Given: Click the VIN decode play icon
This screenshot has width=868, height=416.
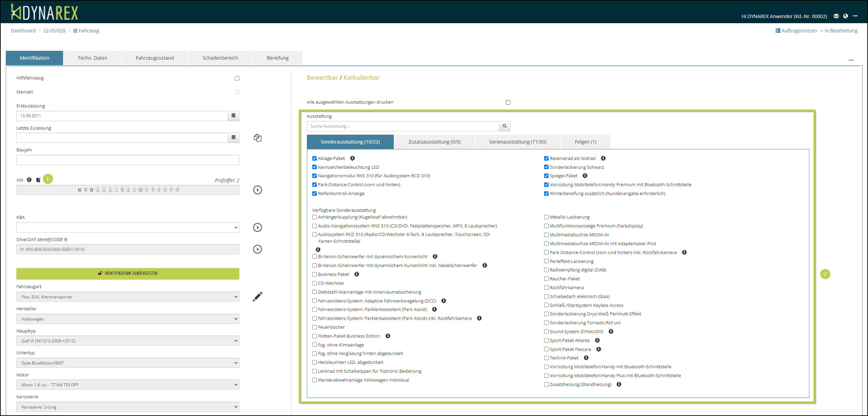Looking at the screenshot, I should (257, 190).
